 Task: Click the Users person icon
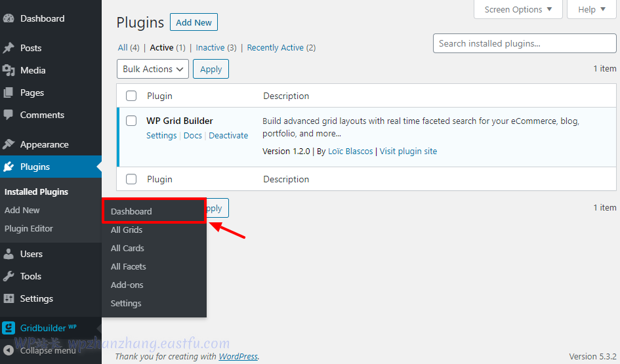pos(9,254)
